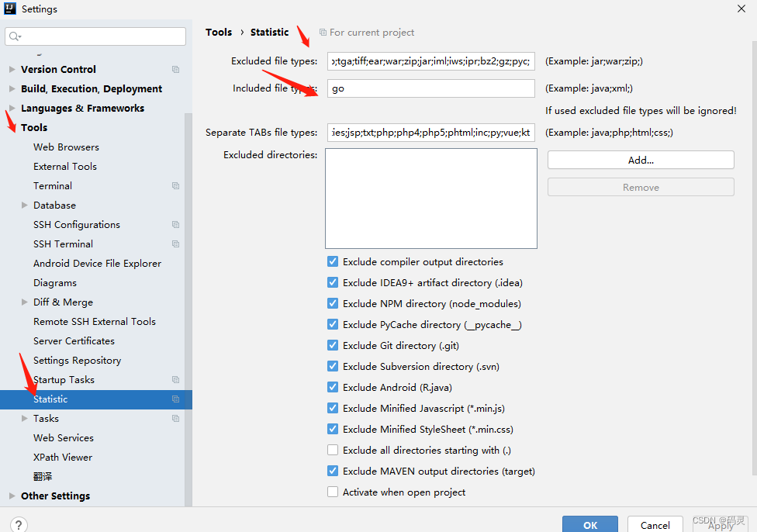Image resolution: width=757 pixels, height=532 pixels.
Task: Click the Apply button
Action: [x=721, y=525]
